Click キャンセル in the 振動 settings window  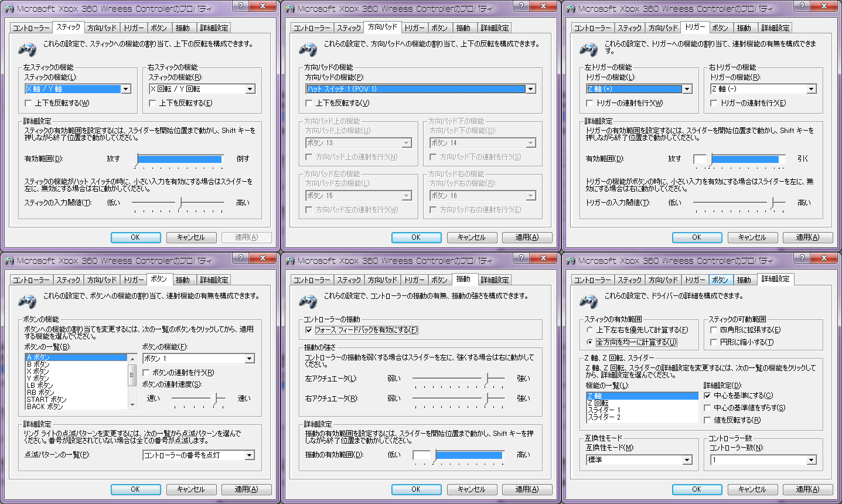[x=472, y=489]
